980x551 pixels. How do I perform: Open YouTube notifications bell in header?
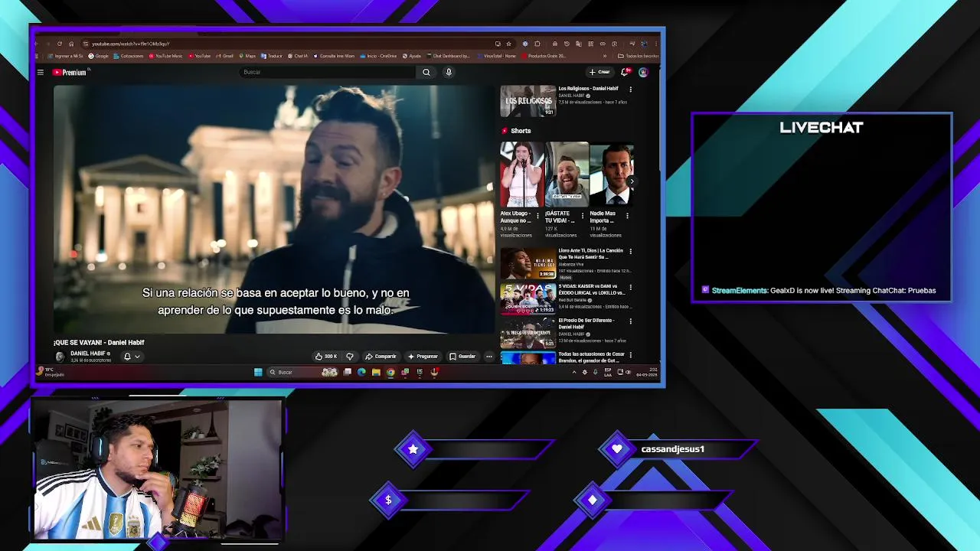(625, 72)
